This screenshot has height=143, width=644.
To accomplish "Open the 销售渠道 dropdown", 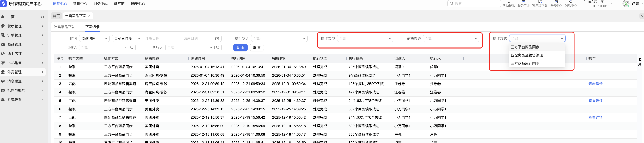I will point(451,38).
